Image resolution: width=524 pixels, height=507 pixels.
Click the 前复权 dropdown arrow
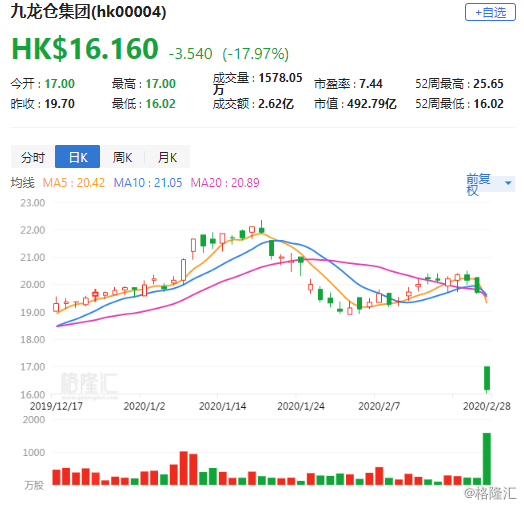(x=508, y=183)
